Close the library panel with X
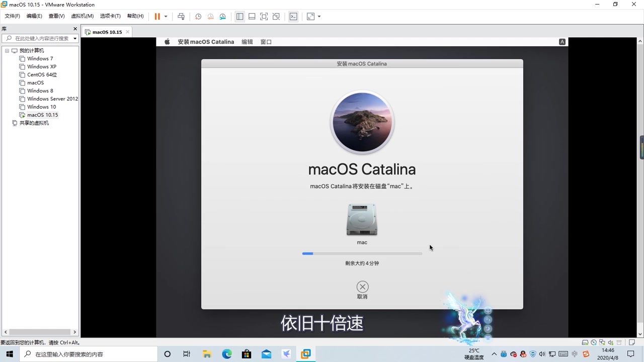644x362 pixels. pos(75,29)
